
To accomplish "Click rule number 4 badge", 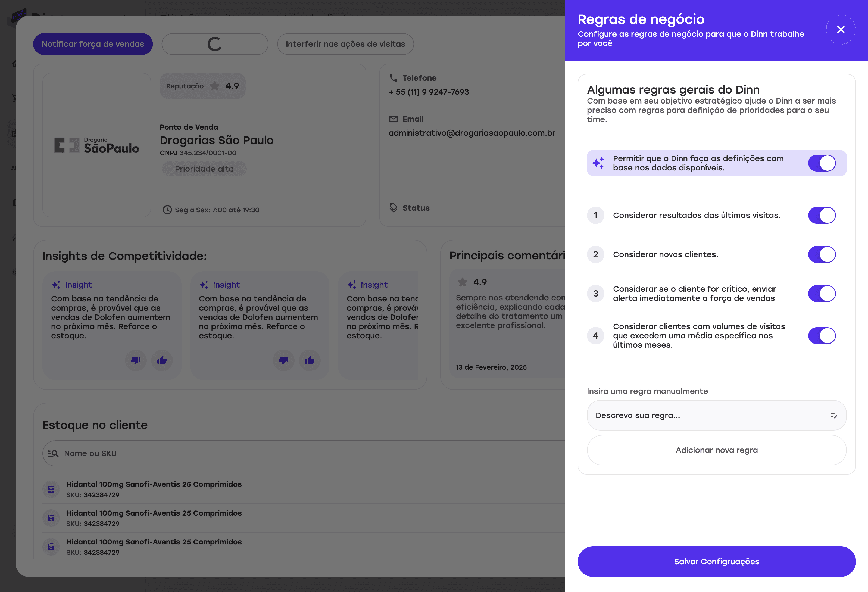I will click(596, 335).
